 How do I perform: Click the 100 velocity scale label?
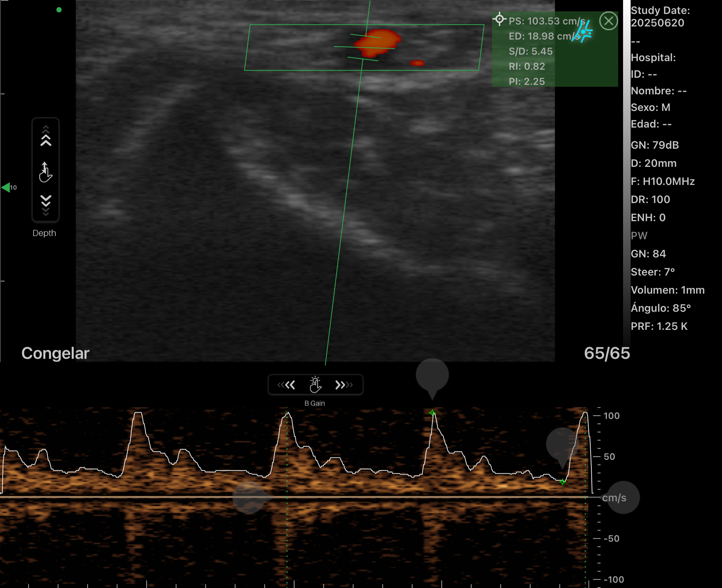point(611,416)
